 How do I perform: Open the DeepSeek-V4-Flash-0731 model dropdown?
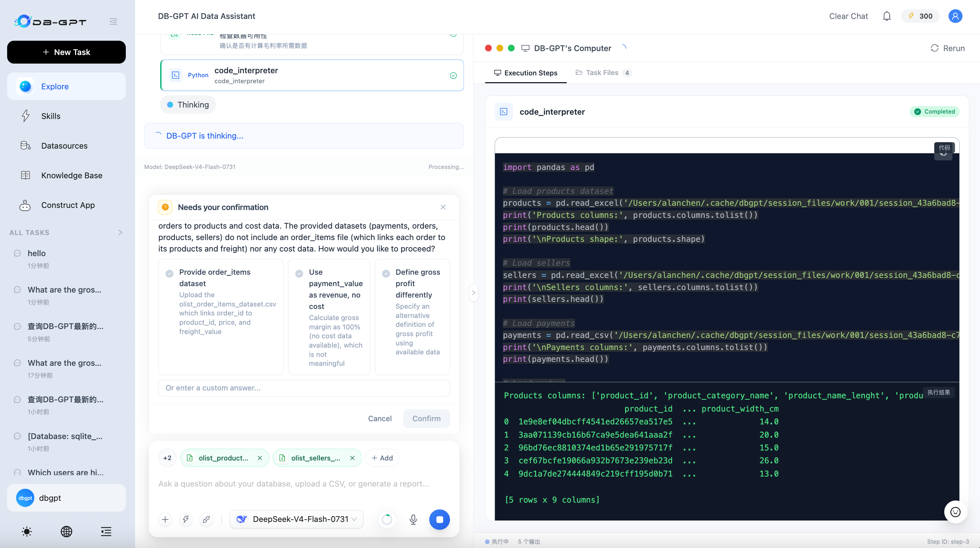[x=297, y=519]
